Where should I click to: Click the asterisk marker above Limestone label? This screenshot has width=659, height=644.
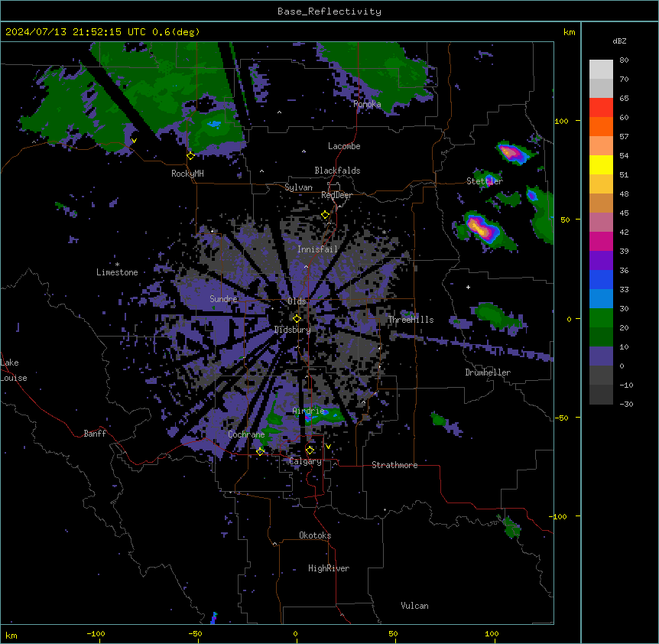click(x=117, y=265)
